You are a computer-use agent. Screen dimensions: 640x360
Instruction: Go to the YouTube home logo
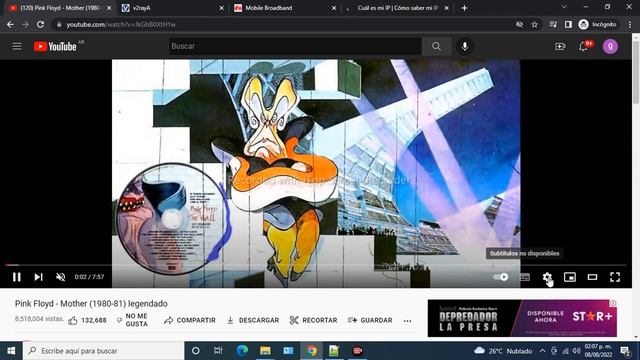coord(55,47)
